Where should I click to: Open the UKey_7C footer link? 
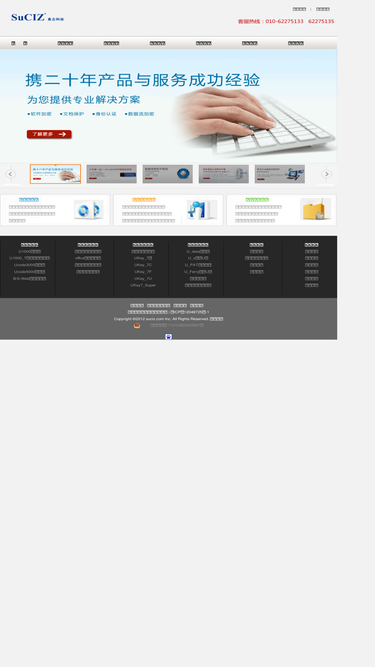pyautogui.click(x=143, y=265)
